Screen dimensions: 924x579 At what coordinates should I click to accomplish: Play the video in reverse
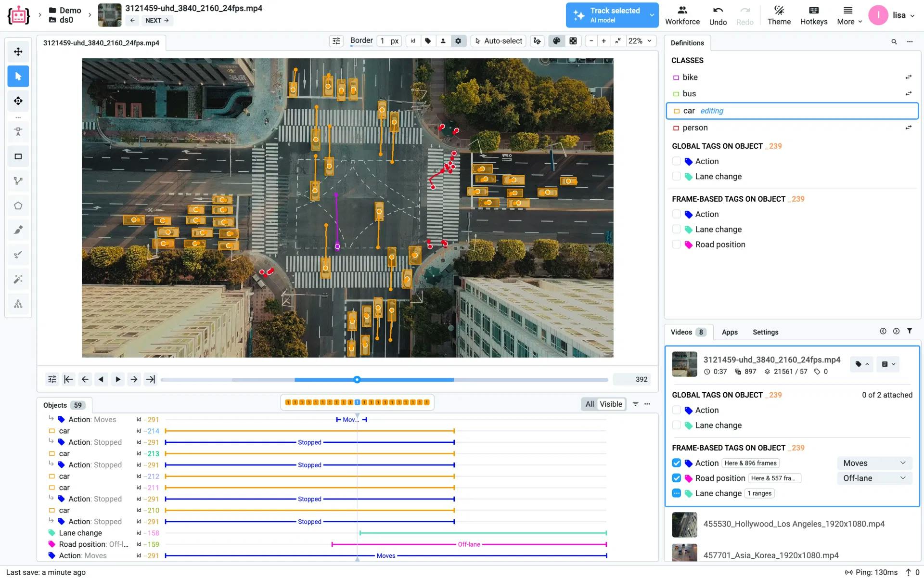coord(101,379)
